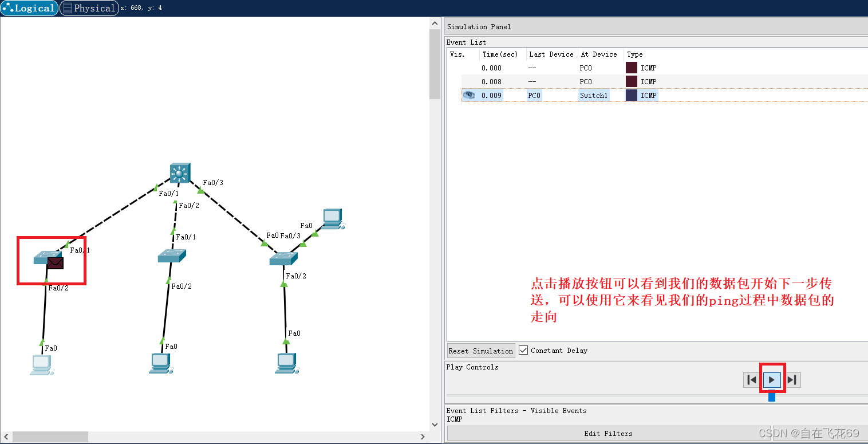
Task: Click the horizontal scrollbar right arrow
Action: [423, 437]
